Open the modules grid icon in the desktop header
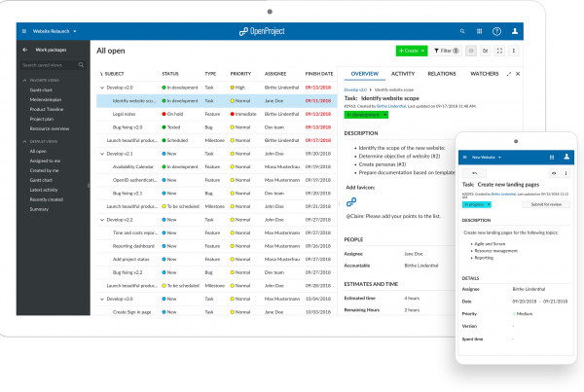Image resolution: width=584 pixels, height=392 pixels. pos(479,31)
